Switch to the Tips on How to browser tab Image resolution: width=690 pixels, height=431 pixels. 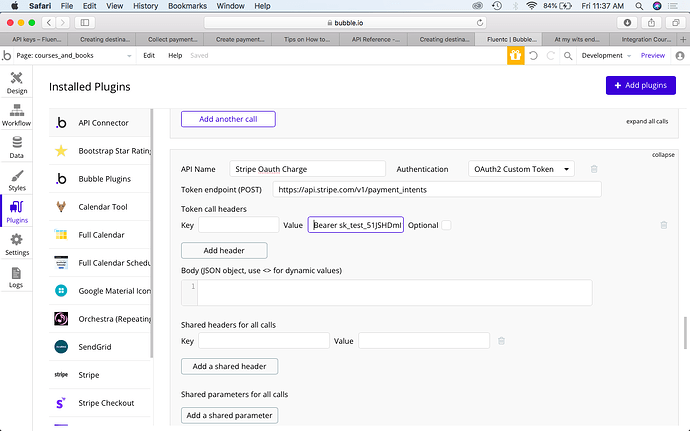(x=307, y=39)
